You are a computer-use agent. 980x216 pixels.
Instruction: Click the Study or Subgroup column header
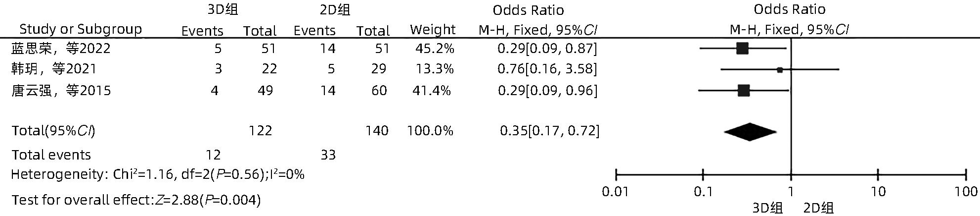tap(81, 29)
